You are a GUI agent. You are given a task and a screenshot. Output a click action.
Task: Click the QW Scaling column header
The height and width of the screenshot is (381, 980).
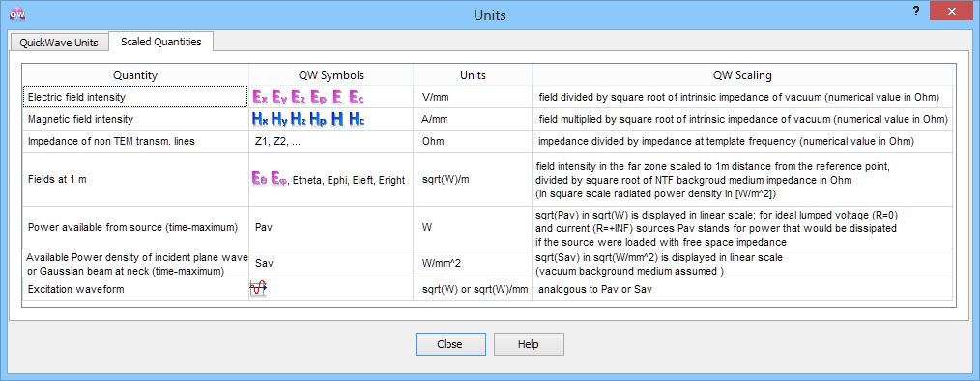[742, 75]
